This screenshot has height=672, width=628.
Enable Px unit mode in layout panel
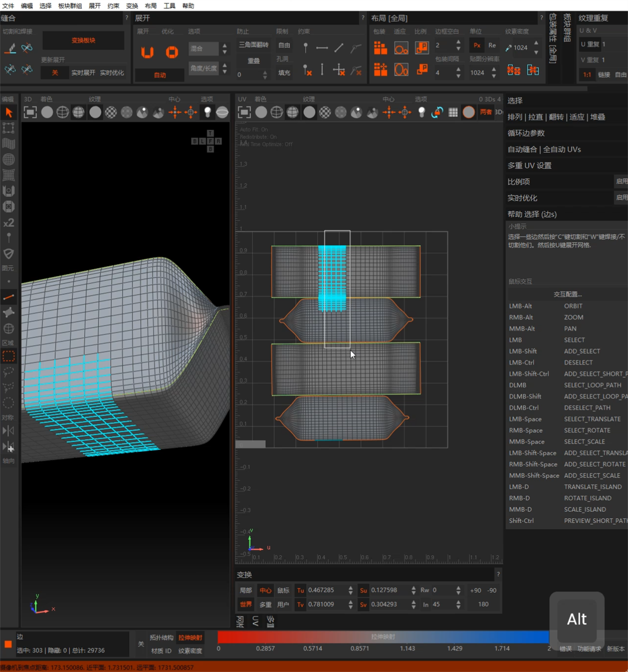[x=477, y=45]
